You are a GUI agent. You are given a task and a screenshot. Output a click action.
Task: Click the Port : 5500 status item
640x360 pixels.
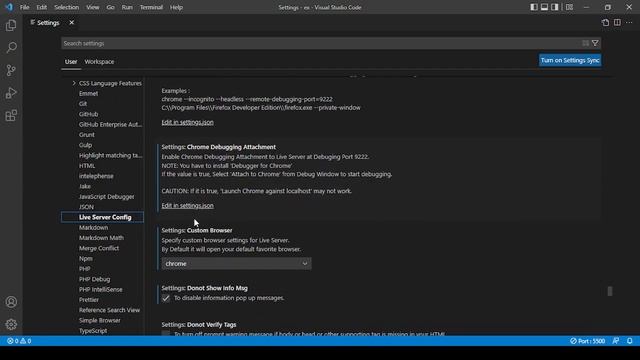coord(587,341)
